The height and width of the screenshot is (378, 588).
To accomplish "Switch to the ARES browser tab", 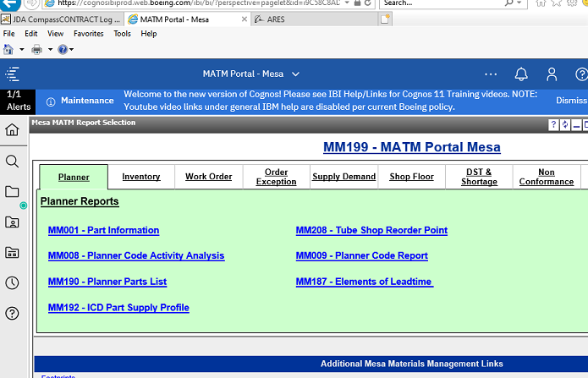I will (314, 19).
